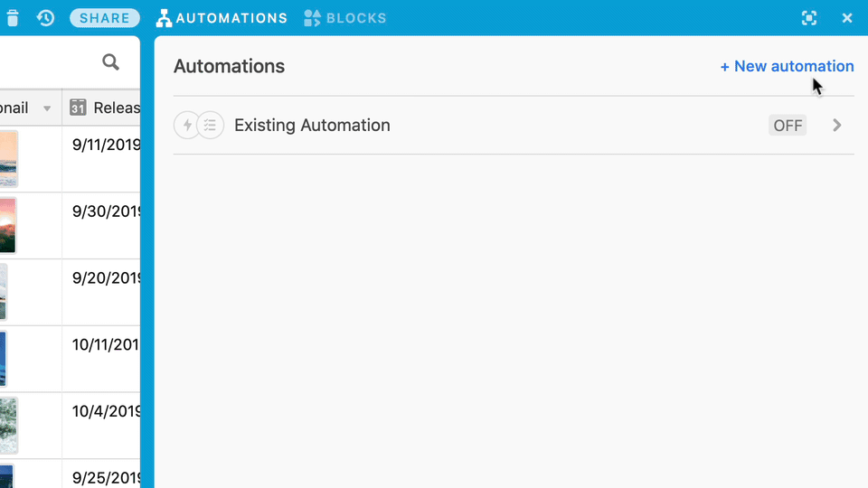Click the trash can icon
This screenshot has width=868, height=488.
pyautogui.click(x=13, y=18)
